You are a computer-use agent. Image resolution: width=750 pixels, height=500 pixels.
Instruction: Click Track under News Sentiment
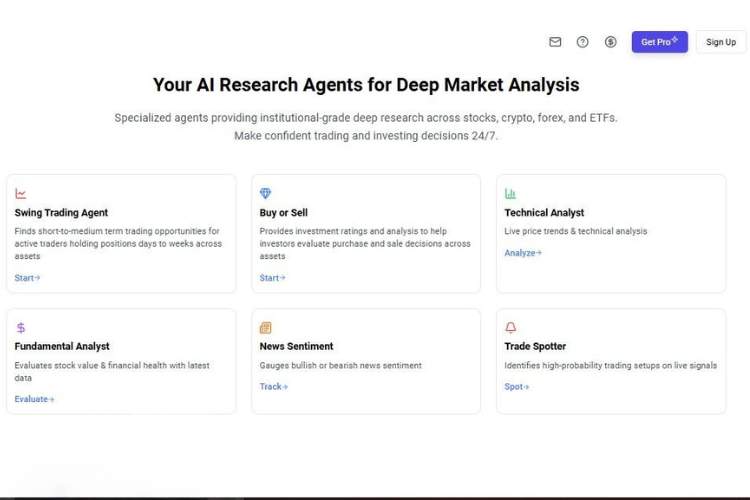click(273, 386)
